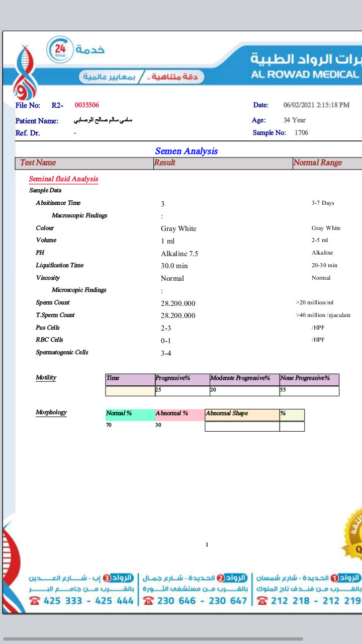Screen dimensions: 362x644
Task: Click the Abnormal Shape header cell
Action: point(242,415)
